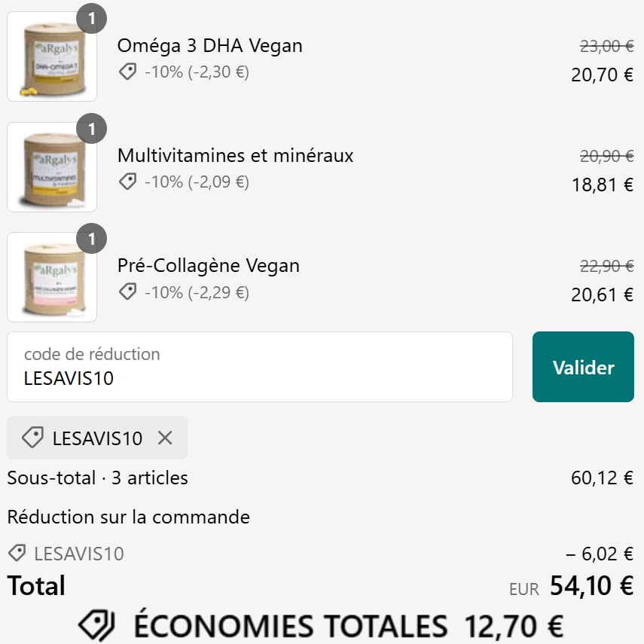
Task: Open the Pré-Collagène Vegan product page
Action: pyautogui.click(x=208, y=265)
